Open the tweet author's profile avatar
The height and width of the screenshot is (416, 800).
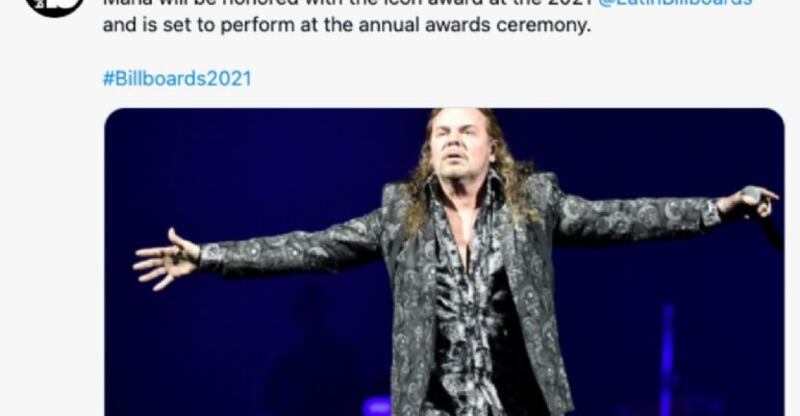[x=55, y=4]
